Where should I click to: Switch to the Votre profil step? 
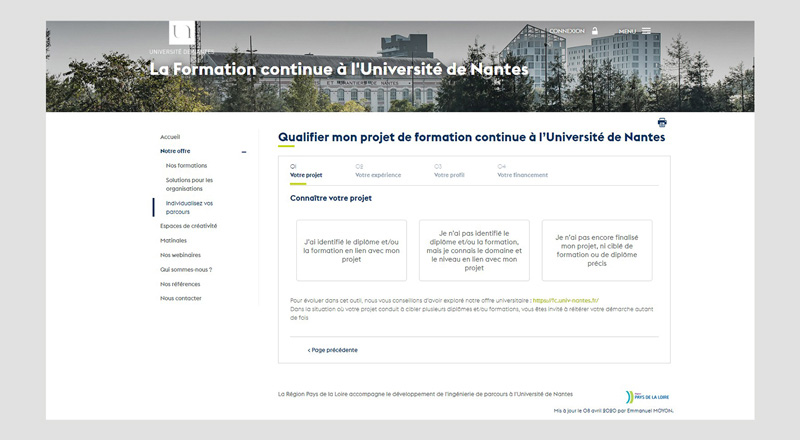[x=449, y=171]
